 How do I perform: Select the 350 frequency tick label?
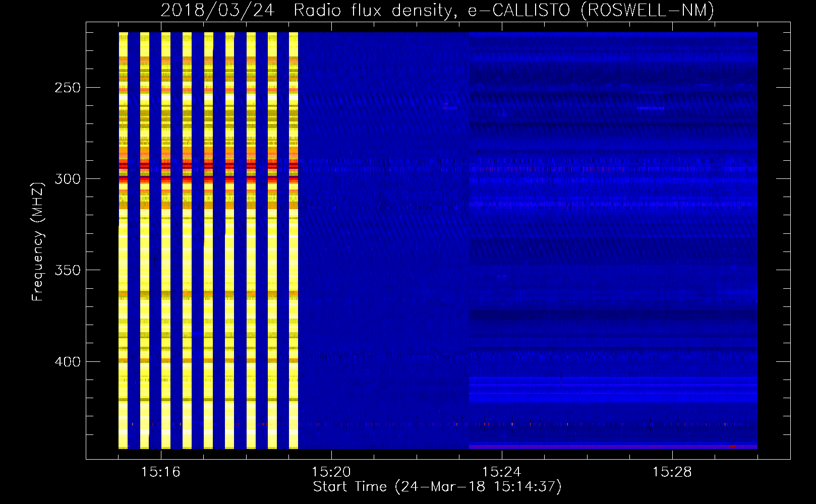click(67, 270)
